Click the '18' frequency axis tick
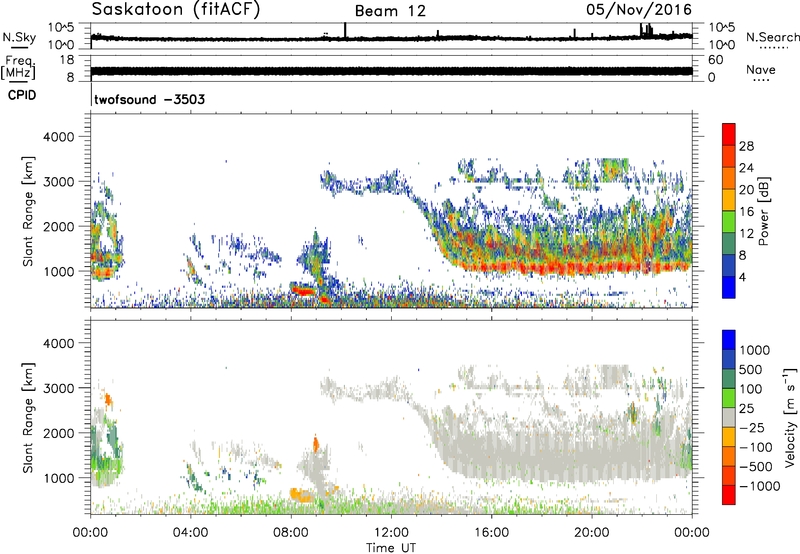This screenshot has width=800, height=554. tap(67, 60)
